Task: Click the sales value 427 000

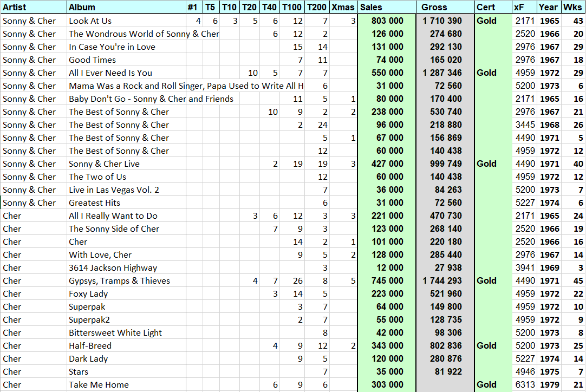Action: click(x=387, y=164)
